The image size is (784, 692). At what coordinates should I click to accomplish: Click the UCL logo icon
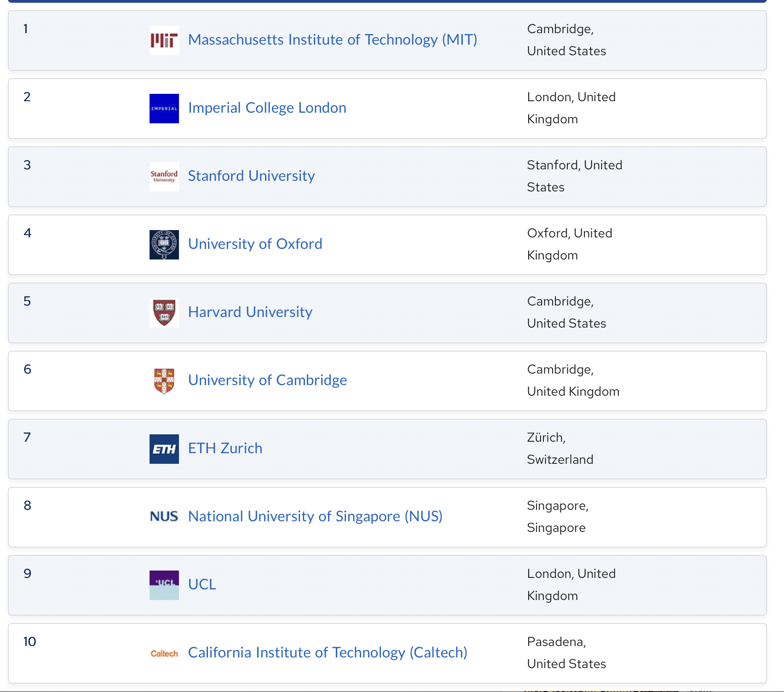coord(164,585)
